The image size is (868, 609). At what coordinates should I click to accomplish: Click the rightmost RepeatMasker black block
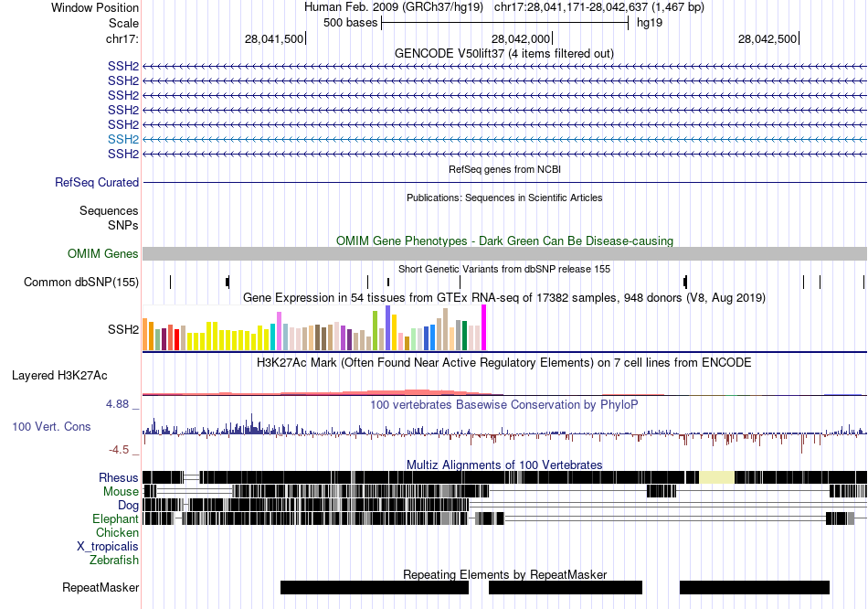(755, 587)
